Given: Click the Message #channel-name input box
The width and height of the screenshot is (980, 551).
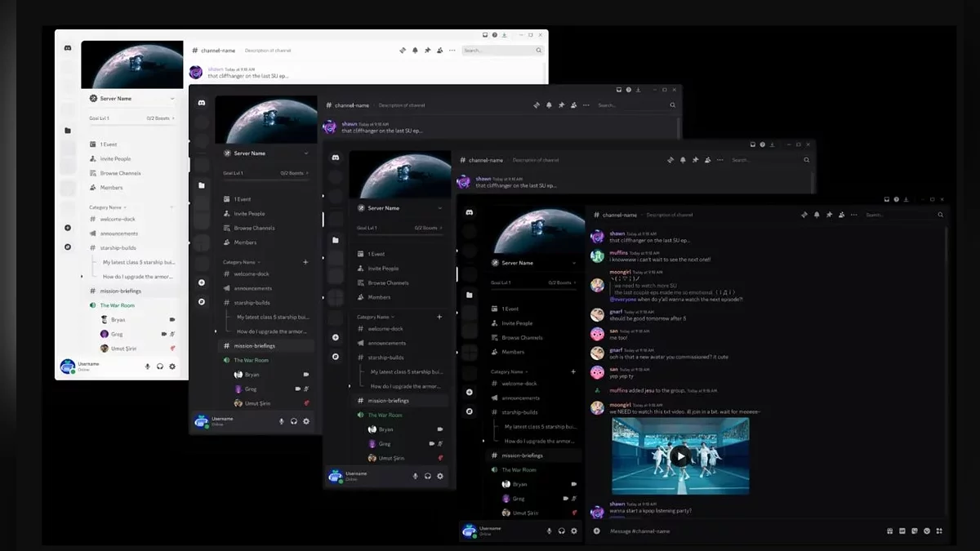Looking at the screenshot, I should [743, 531].
